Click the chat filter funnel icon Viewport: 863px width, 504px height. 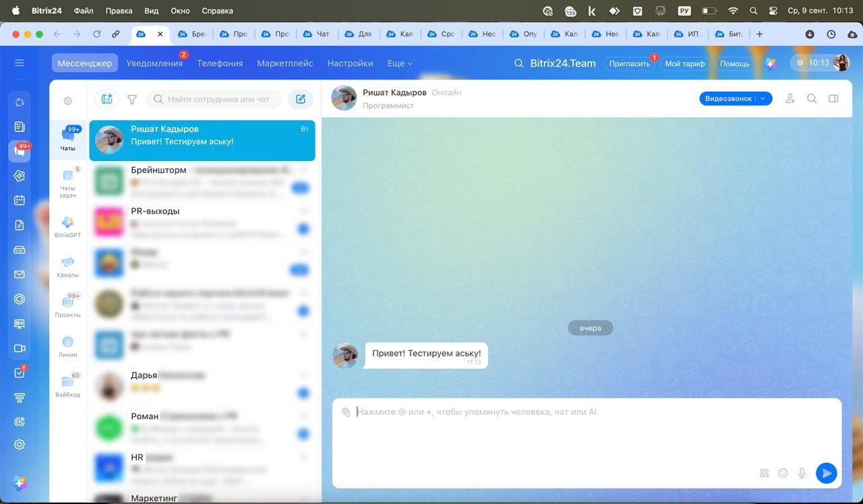(x=132, y=99)
